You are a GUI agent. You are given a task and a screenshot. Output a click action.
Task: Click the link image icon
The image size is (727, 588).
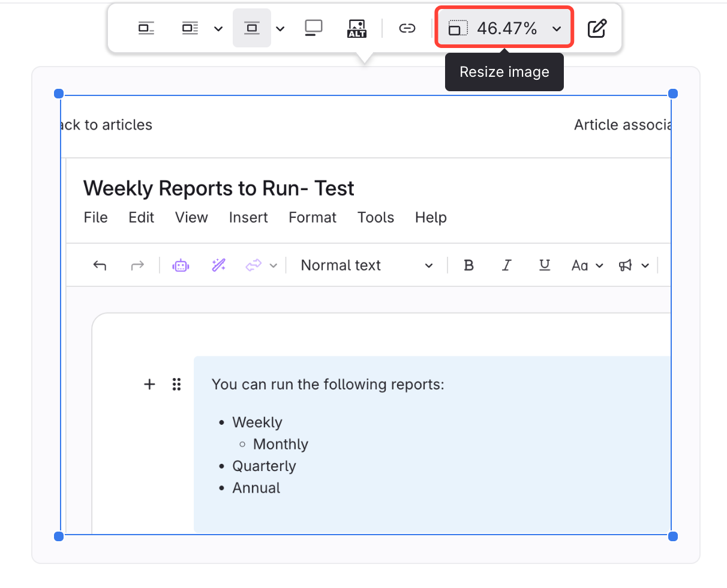coord(407,28)
